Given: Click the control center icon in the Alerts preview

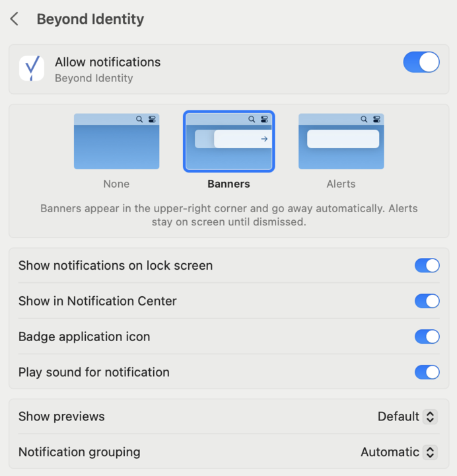Looking at the screenshot, I should point(376,120).
